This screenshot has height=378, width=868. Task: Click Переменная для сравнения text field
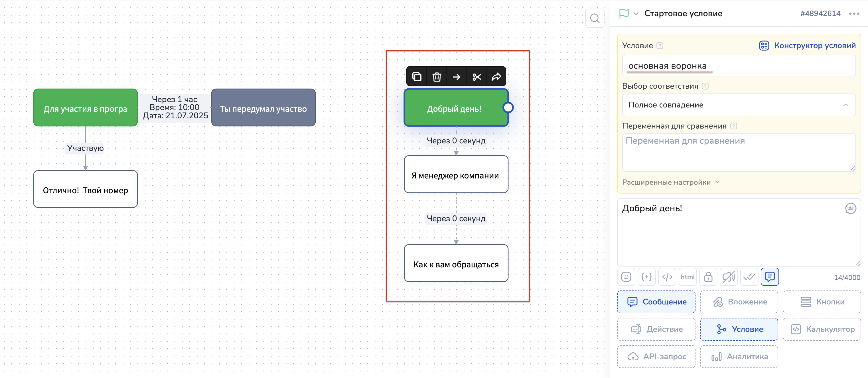click(x=739, y=152)
